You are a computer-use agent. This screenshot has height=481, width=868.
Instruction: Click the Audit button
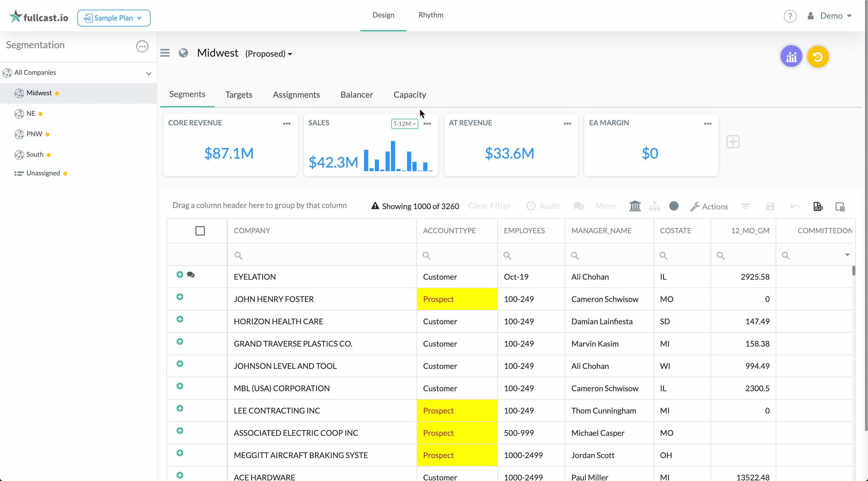(543, 206)
